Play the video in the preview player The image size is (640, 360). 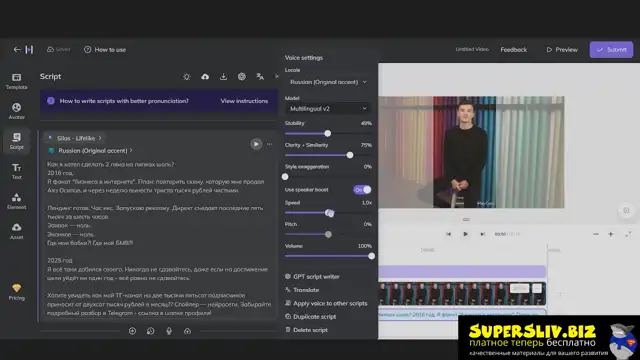[465, 234]
